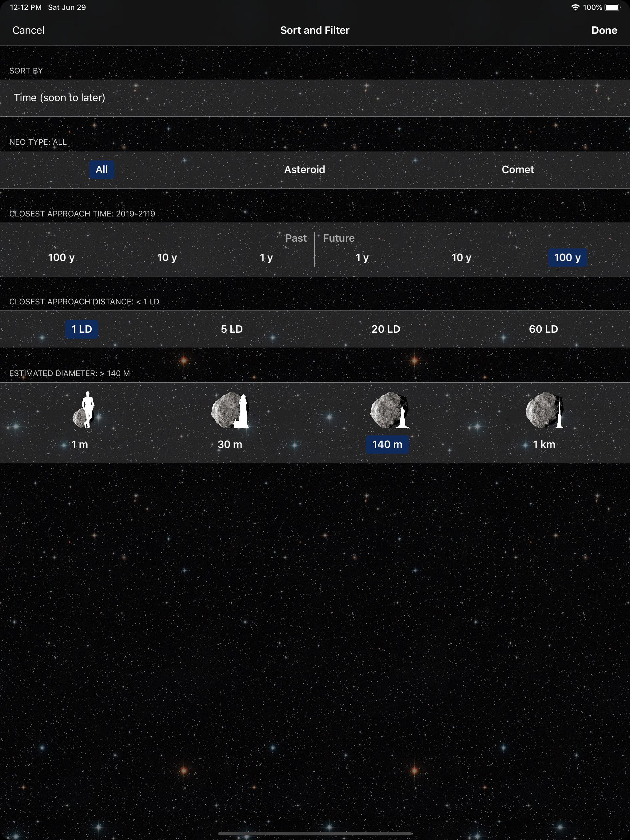Choose Past 1 y approach time

point(266,257)
